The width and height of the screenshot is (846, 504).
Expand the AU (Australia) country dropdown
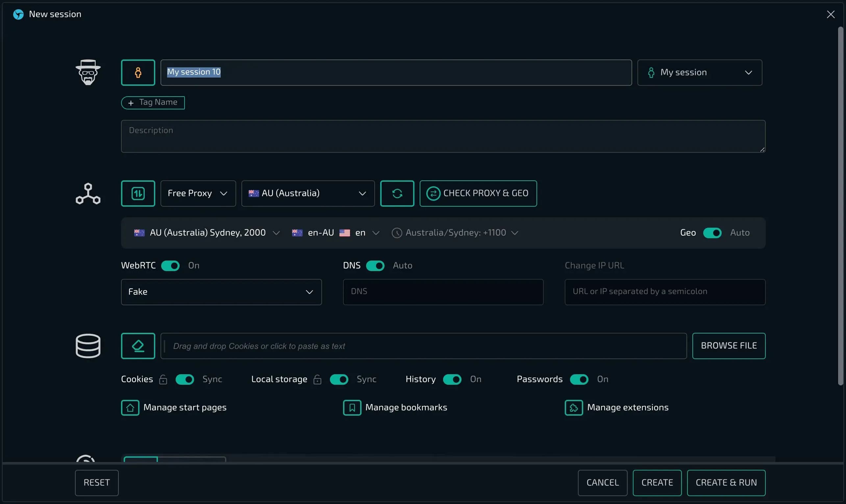308,194
